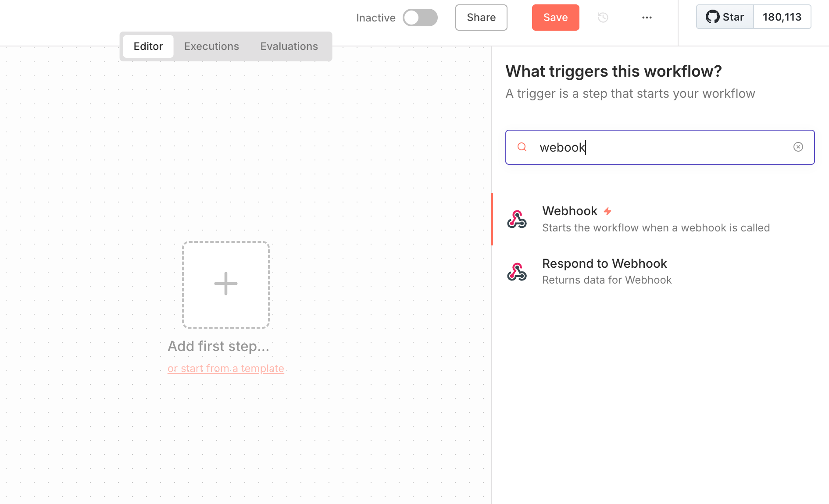The image size is (829, 504).
Task: Switch to the Executions tab
Action: point(211,46)
